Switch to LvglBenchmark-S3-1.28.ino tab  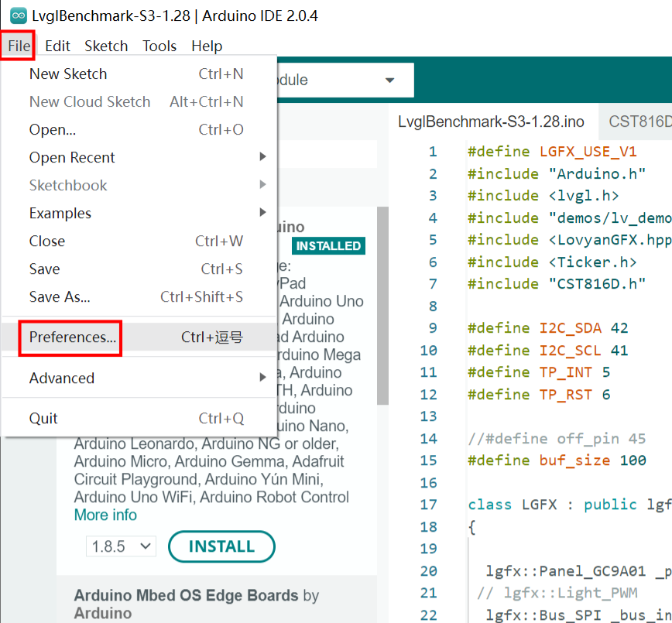(x=491, y=122)
